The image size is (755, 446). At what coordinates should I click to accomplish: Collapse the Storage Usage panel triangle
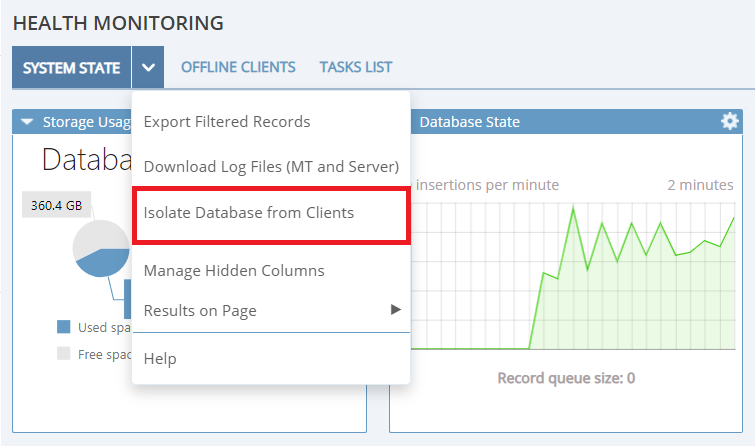[x=27, y=122]
